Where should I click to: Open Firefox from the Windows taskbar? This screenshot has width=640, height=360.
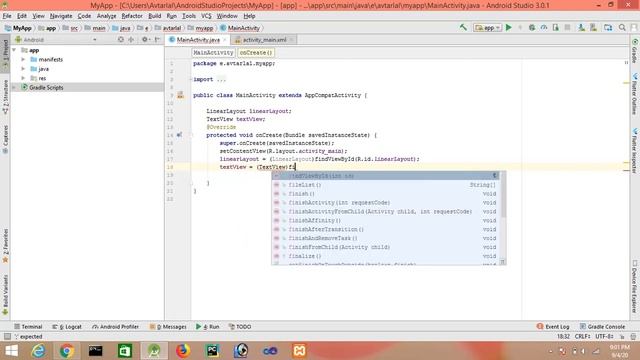(x=183, y=351)
